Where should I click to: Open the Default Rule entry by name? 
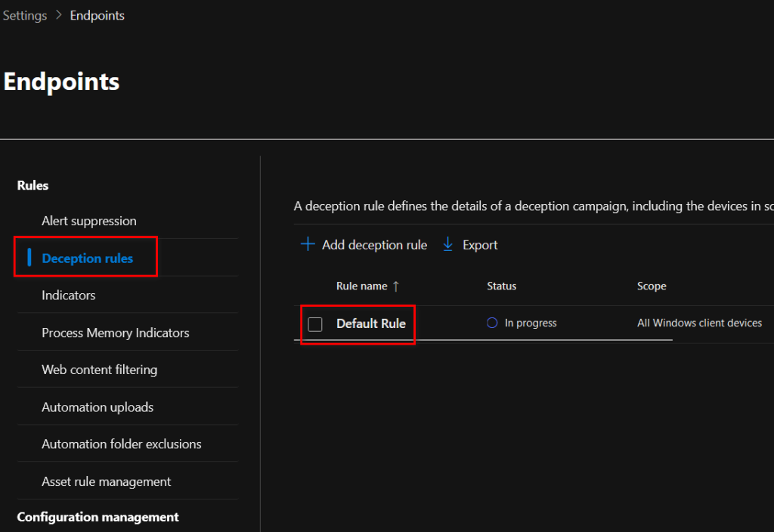pyautogui.click(x=370, y=323)
